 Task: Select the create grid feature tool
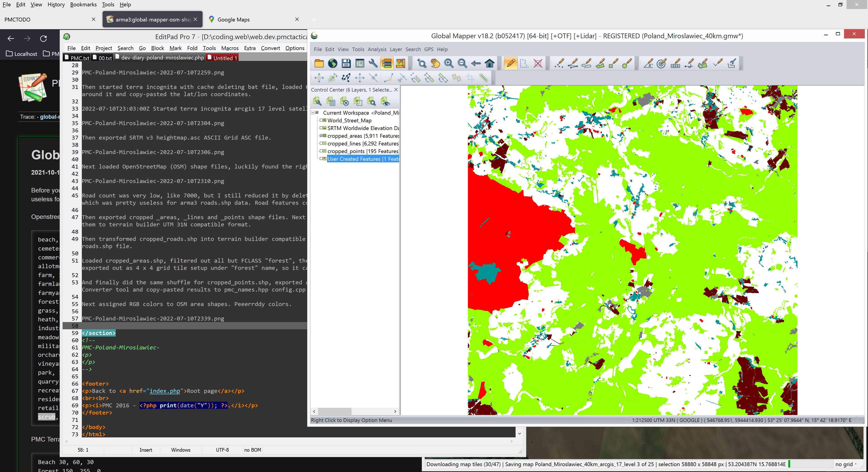point(675,63)
